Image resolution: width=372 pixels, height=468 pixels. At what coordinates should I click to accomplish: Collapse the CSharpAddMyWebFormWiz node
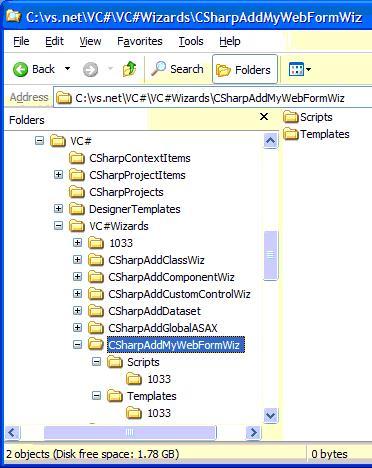click(x=77, y=344)
